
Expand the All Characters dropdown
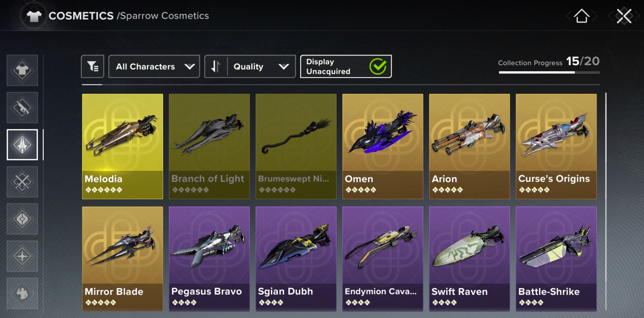154,66
